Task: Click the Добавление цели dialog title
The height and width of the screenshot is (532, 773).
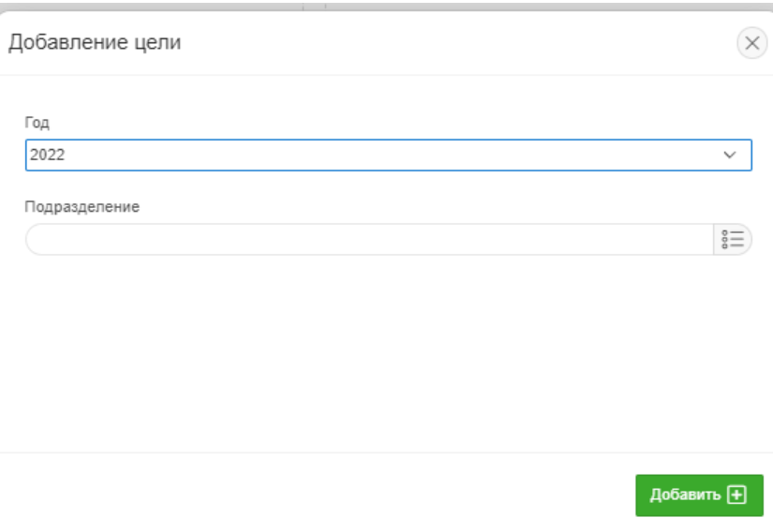Action: pos(94,42)
